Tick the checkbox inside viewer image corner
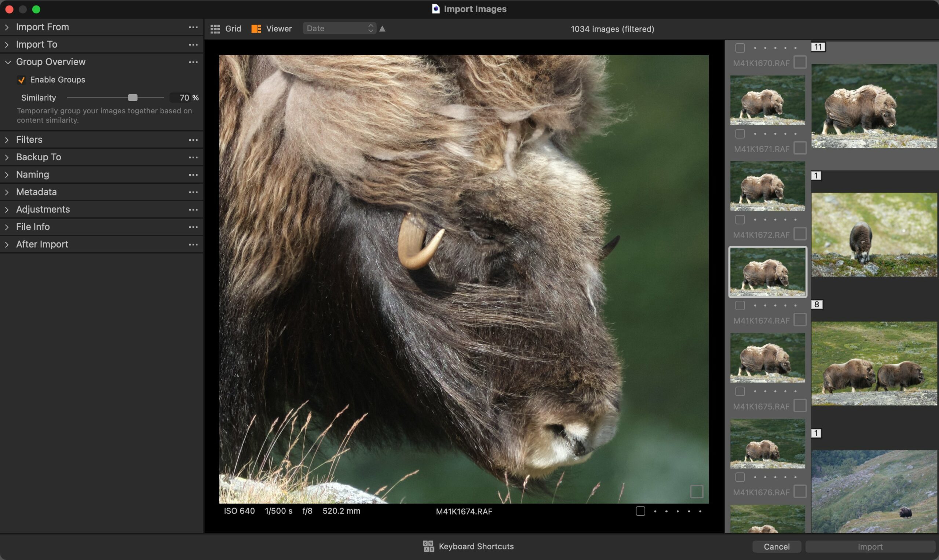The image size is (939, 560). click(x=696, y=491)
